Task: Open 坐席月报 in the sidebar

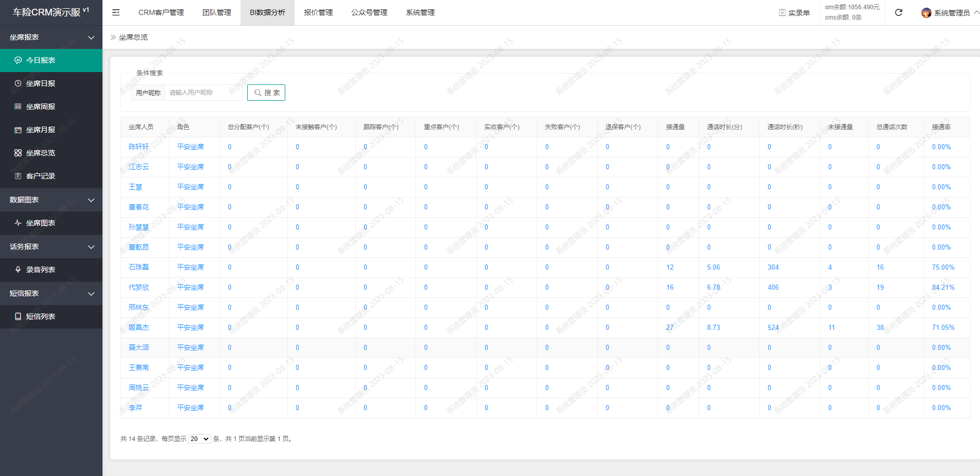Action: [40, 130]
